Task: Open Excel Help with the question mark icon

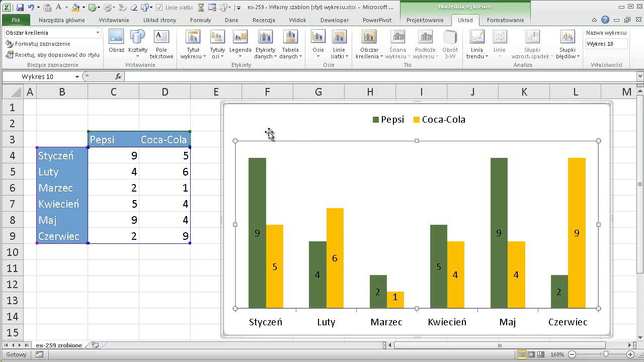Action: tap(605, 20)
